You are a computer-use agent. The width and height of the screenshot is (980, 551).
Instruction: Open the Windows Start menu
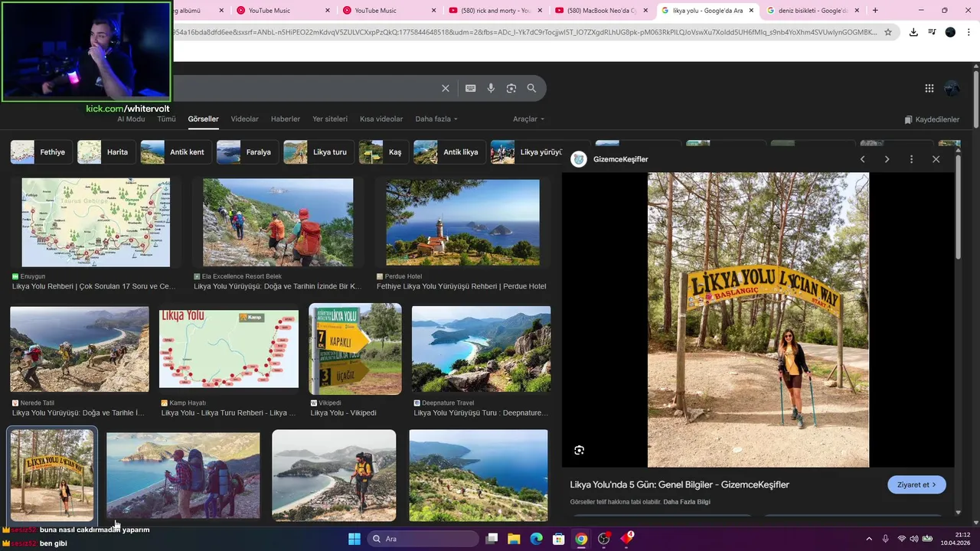pyautogui.click(x=354, y=539)
